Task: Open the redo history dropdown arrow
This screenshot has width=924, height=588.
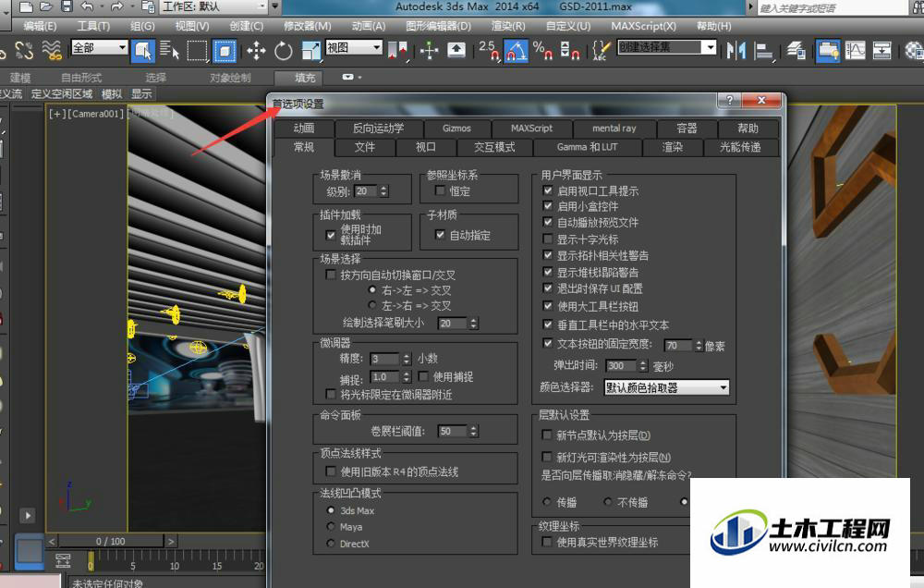Action: 130,7
